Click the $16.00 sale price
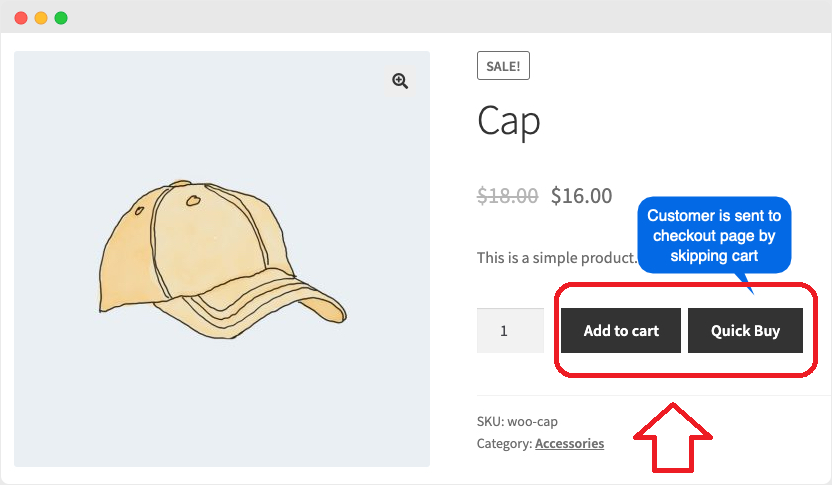The image size is (832, 485). coord(582,196)
